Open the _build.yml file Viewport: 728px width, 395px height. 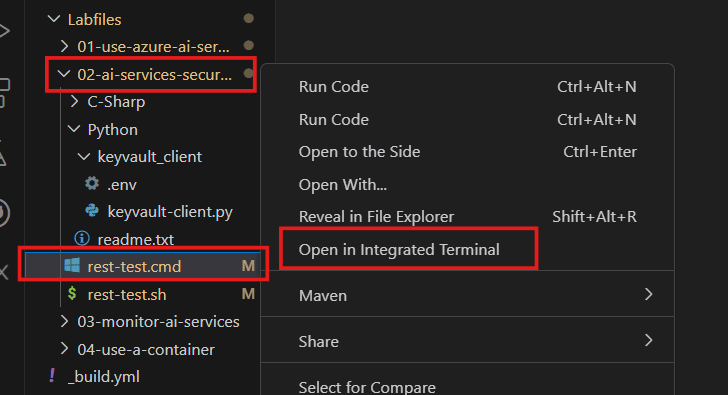coord(104,376)
